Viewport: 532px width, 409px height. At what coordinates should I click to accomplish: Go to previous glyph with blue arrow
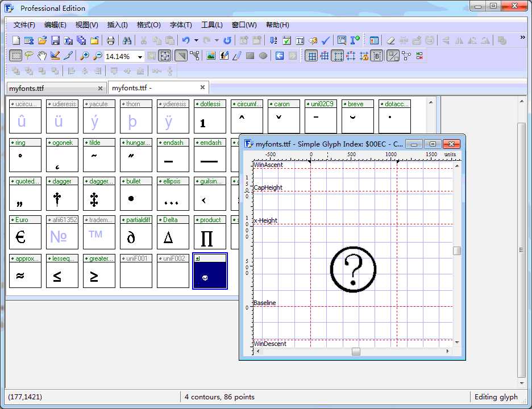[x=280, y=56]
